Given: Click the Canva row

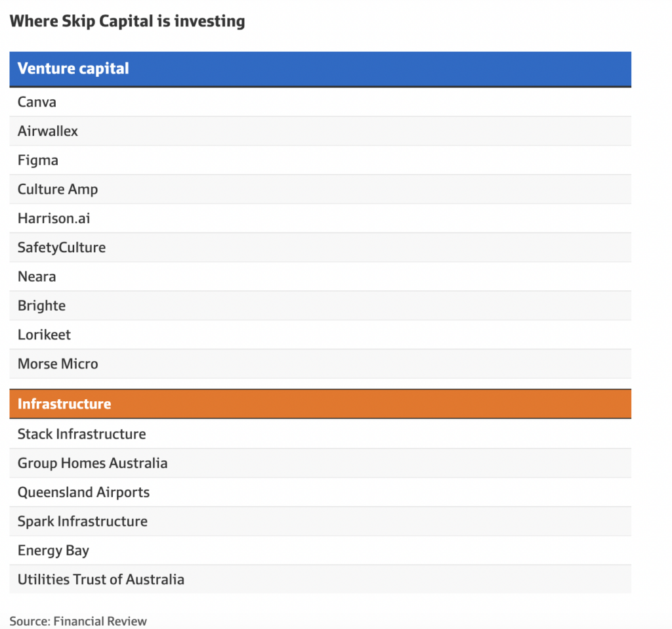Looking at the screenshot, I should pyautogui.click(x=37, y=102).
